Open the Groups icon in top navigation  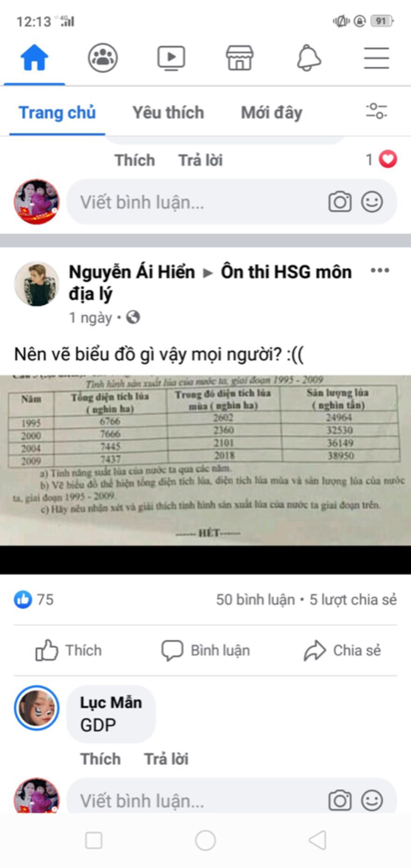point(103,58)
